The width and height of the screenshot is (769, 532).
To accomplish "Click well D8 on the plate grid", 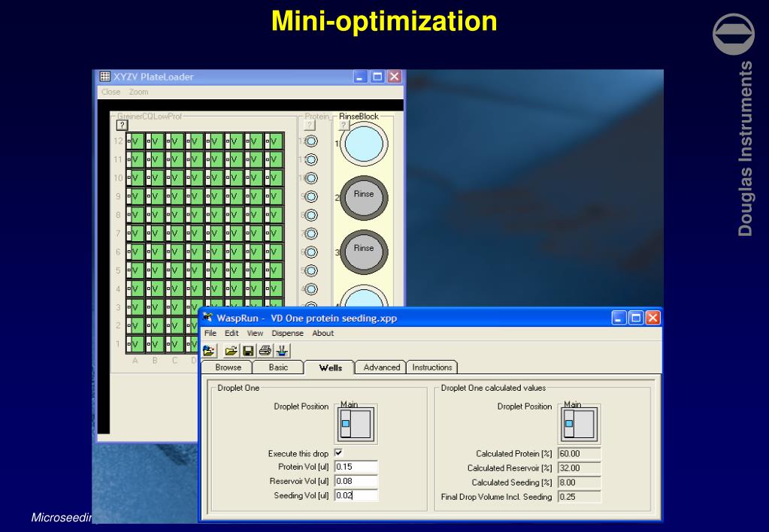I will pyautogui.click(x=195, y=215).
